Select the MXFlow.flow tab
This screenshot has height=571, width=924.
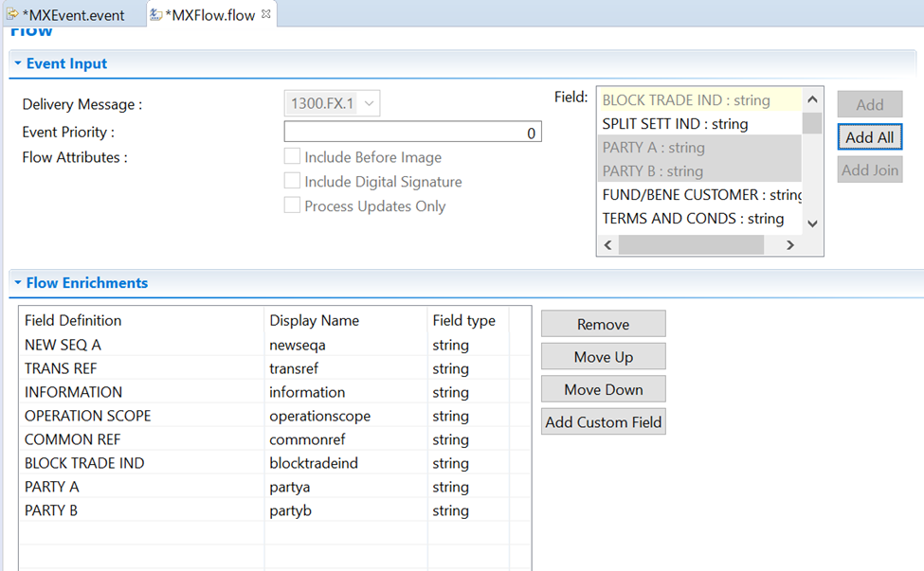(210, 15)
